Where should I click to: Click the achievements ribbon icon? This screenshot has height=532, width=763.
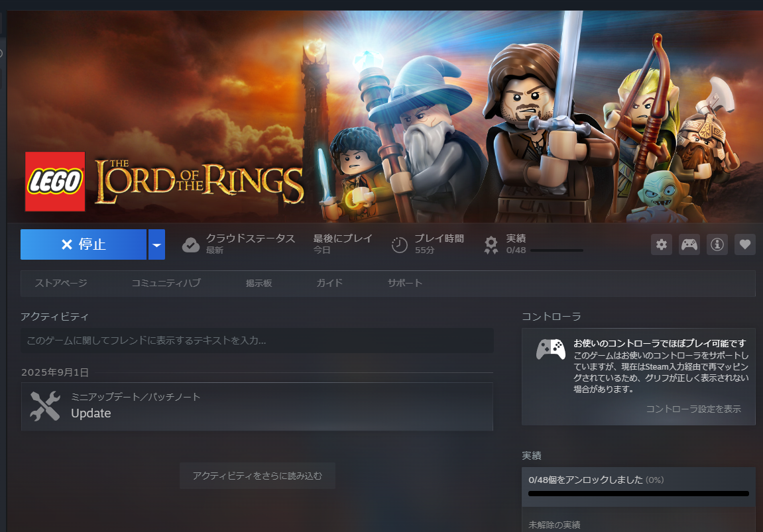(491, 244)
